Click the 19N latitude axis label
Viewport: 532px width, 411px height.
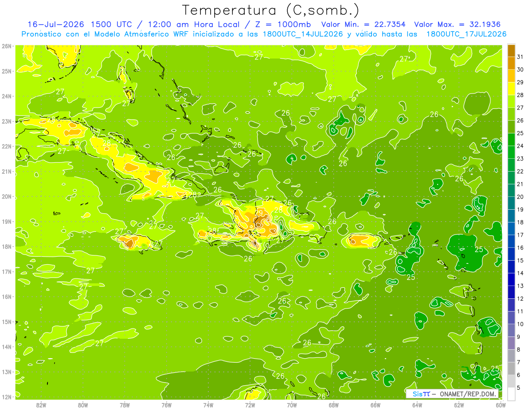[7, 222]
